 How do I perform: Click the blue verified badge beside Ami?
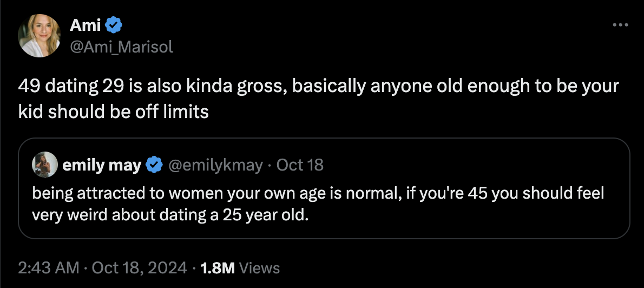(x=114, y=26)
